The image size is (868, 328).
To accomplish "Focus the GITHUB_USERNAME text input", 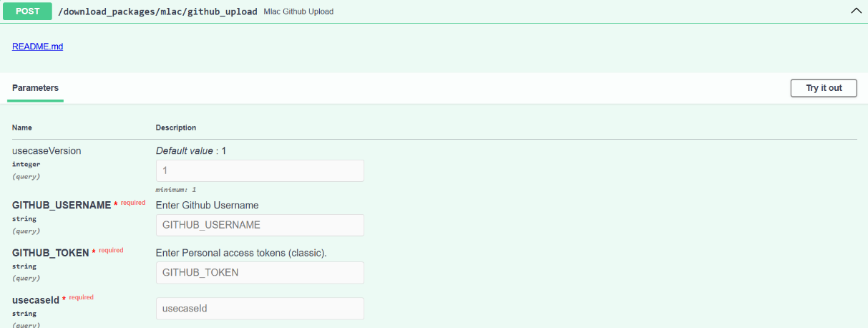I will point(260,225).
